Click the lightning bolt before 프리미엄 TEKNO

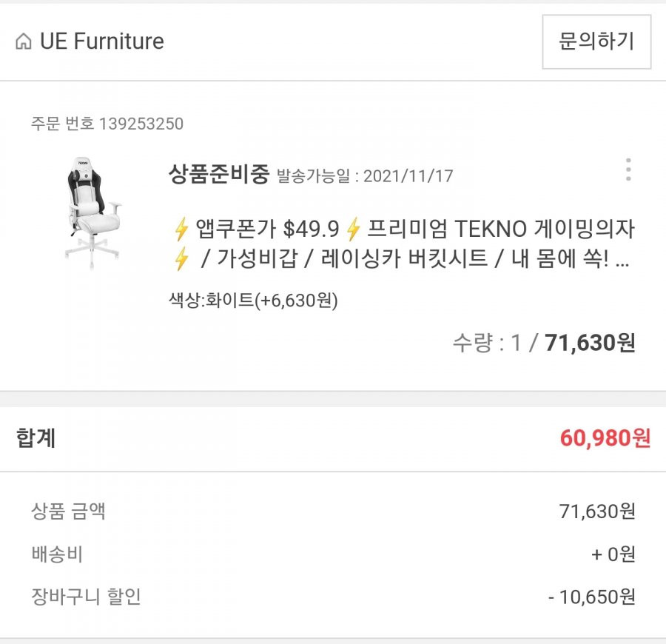353,229
